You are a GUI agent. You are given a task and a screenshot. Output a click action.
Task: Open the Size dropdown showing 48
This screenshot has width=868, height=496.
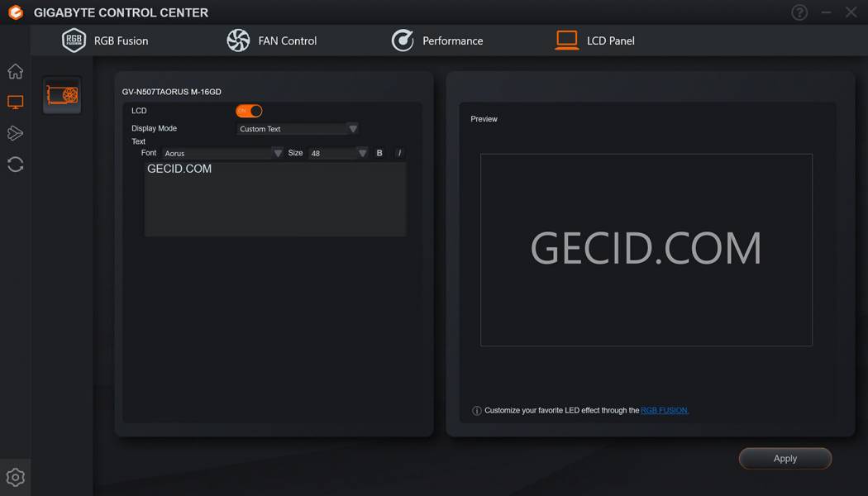point(338,153)
